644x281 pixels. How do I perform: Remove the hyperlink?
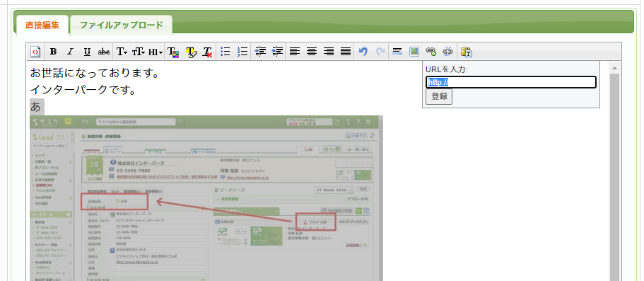pyautogui.click(x=447, y=52)
